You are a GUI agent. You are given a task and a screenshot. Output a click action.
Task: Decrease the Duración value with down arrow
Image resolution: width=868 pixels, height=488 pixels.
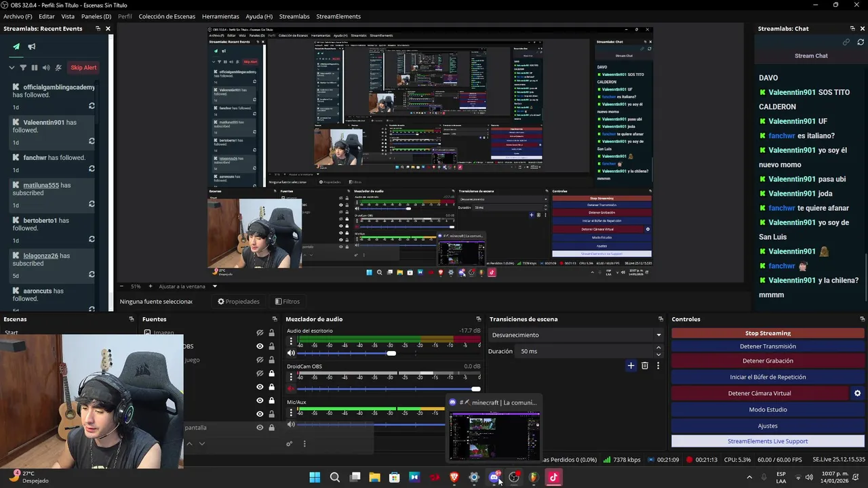point(658,354)
